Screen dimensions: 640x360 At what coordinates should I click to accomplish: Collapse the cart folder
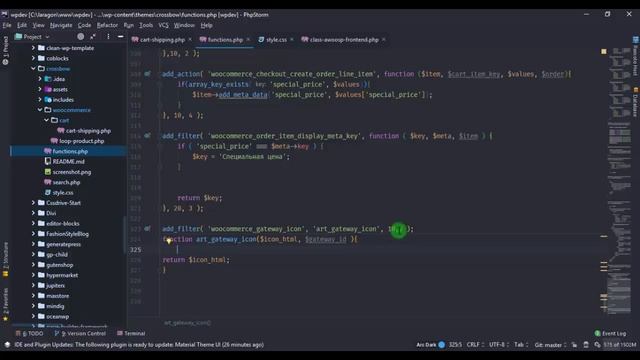pyautogui.click(x=47, y=120)
